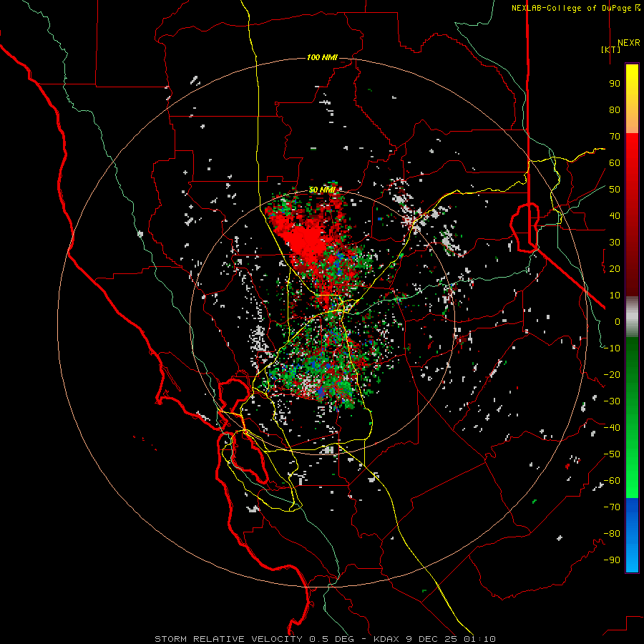Click the KDAX radar site identifier
Image resolution: width=644 pixels, height=644 pixels.
[x=388, y=639]
